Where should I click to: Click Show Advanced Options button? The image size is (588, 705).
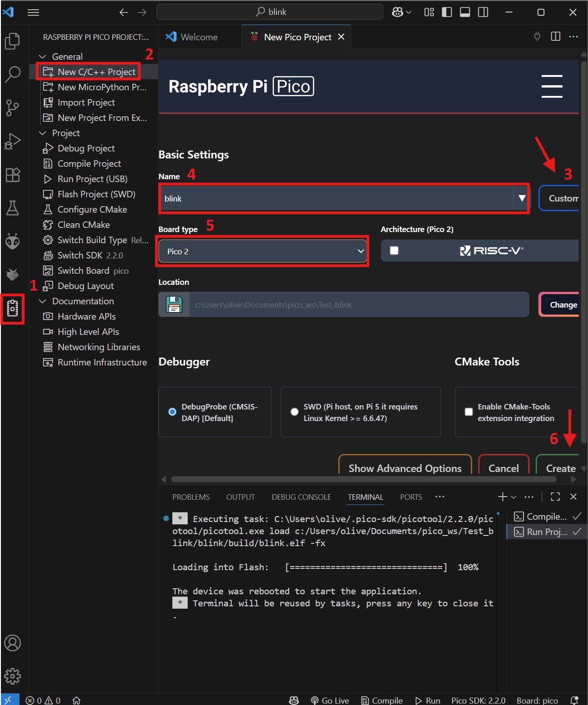coord(405,468)
